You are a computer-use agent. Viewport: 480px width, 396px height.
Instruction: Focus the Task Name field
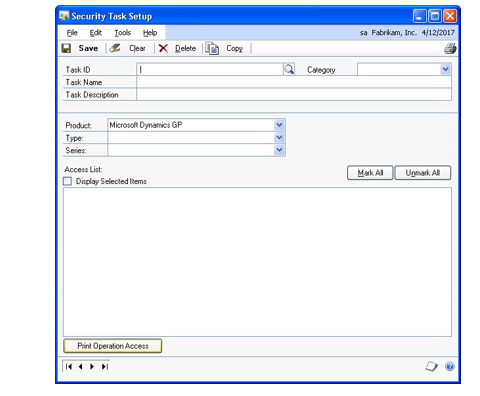[x=294, y=82]
